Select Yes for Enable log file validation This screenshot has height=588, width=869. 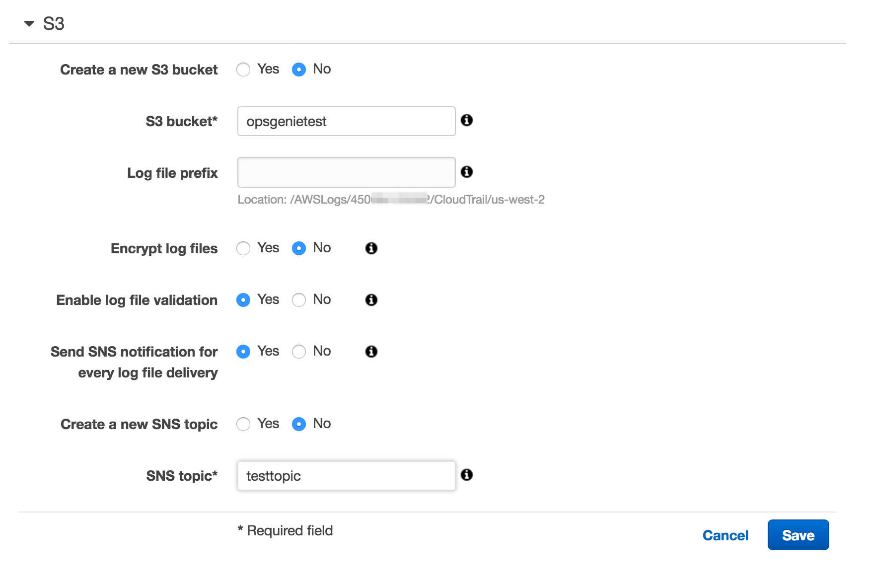[243, 300]
